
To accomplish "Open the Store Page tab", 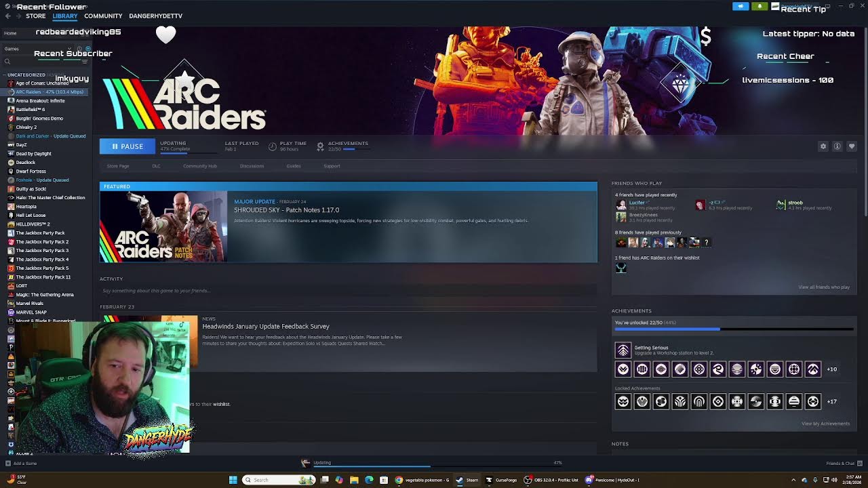I will coord(118,166).
